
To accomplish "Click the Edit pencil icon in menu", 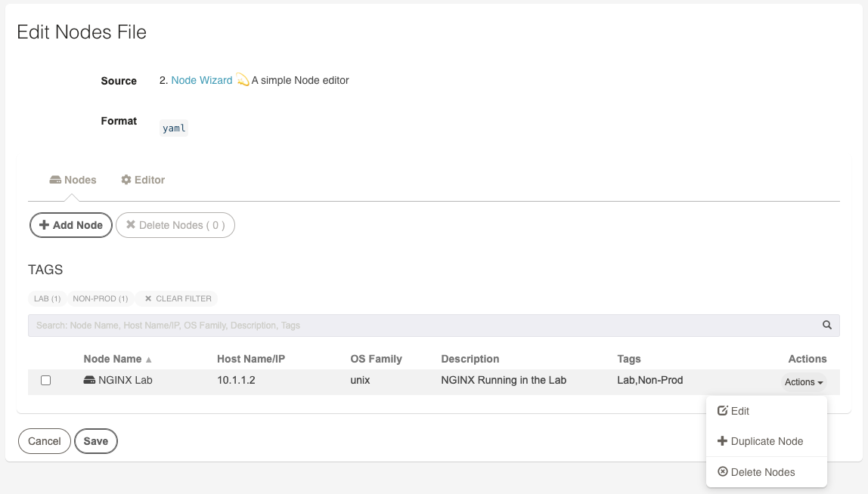I will (722, 410).
